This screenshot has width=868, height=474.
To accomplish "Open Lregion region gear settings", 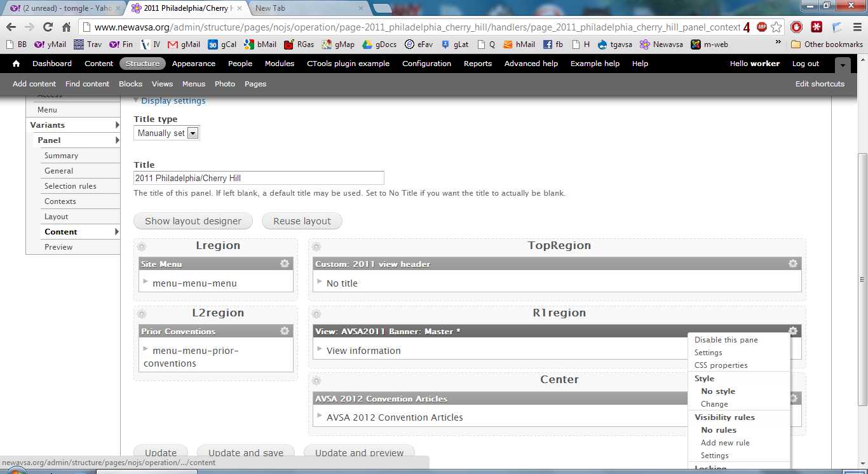I will (x=142, y=247).
